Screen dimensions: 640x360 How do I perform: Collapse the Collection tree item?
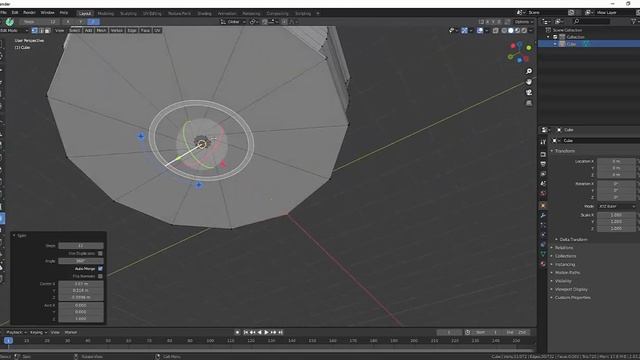pos(548,37)
